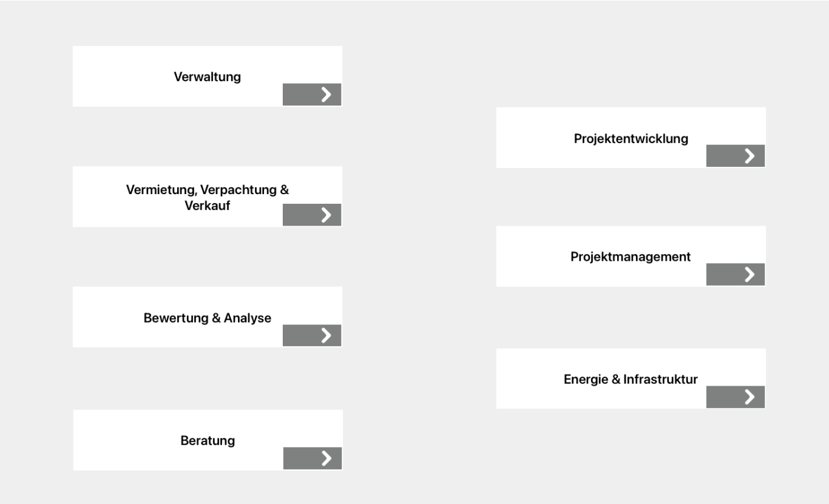Select the Vermietung, Verpachtung & Verkauf heading
The image size is (829, 504).
coord(207,198)
